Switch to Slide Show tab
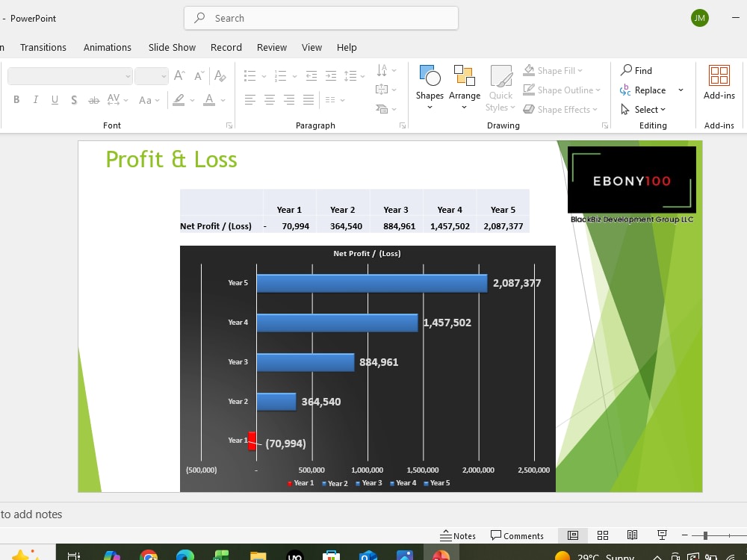This screenshot has height=560, width=747. tap(172, 47)
